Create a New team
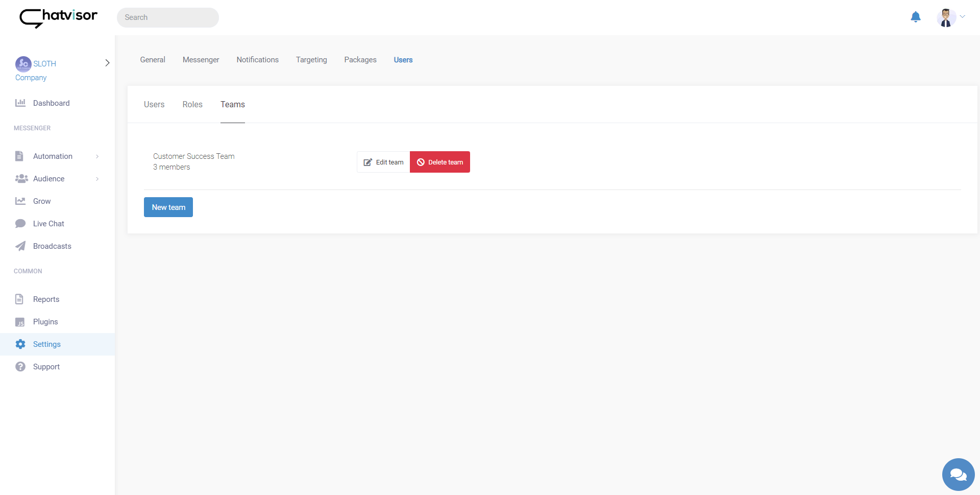This screenshot has width=980, height=495. [168, 207]
